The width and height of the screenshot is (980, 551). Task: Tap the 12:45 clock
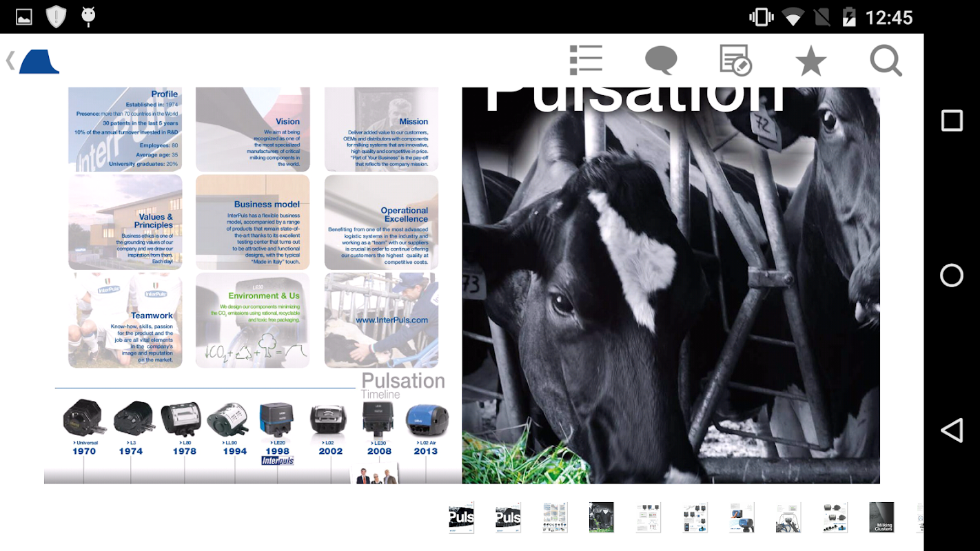click(x=889, y=17)
